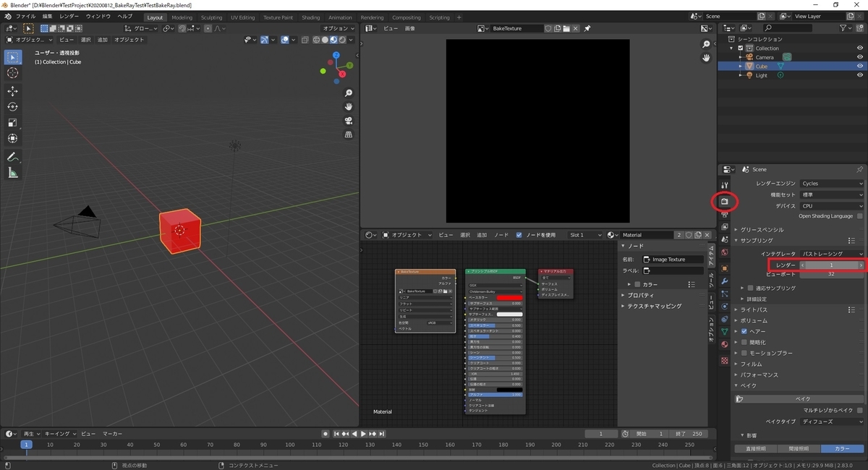This screenshot has width=868, height=470.
Task: Select the Move tool
Action: point(13,91)
